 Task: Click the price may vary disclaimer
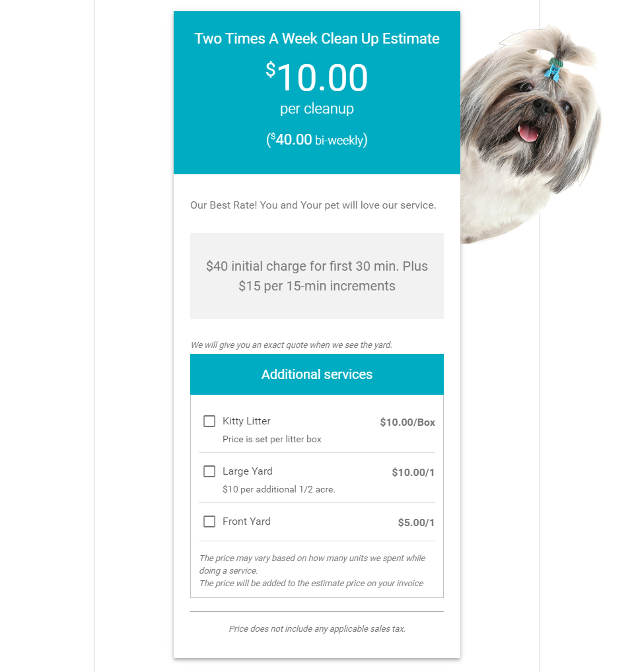tap(312, 570)
